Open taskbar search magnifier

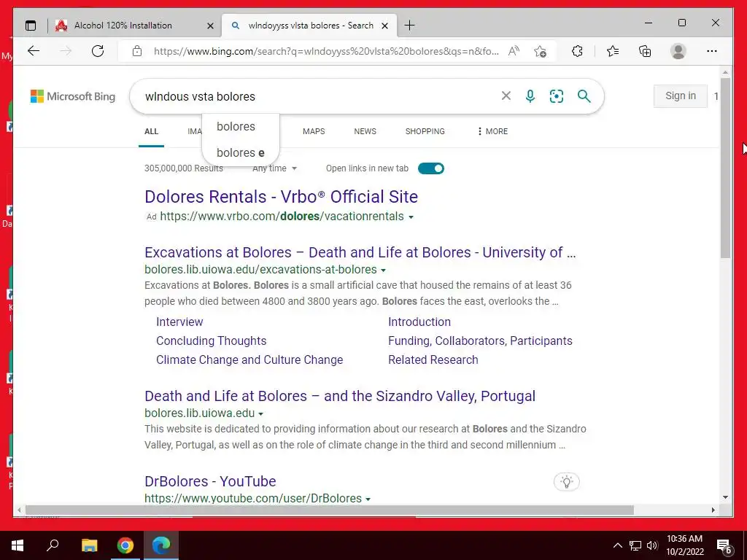point(53,545)
